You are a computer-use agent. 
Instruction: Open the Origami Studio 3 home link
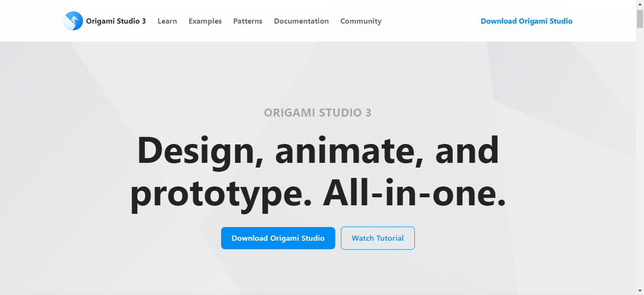[116, 21]
